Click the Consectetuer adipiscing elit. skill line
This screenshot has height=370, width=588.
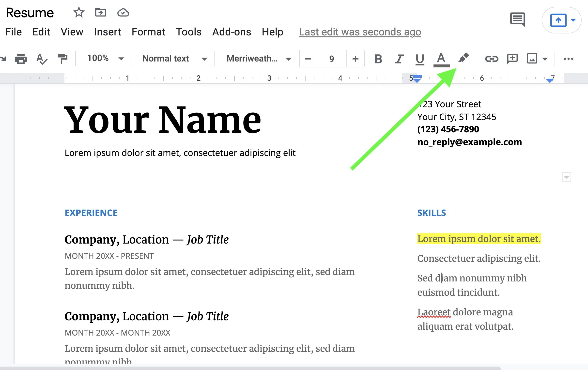tap(479, 259)
